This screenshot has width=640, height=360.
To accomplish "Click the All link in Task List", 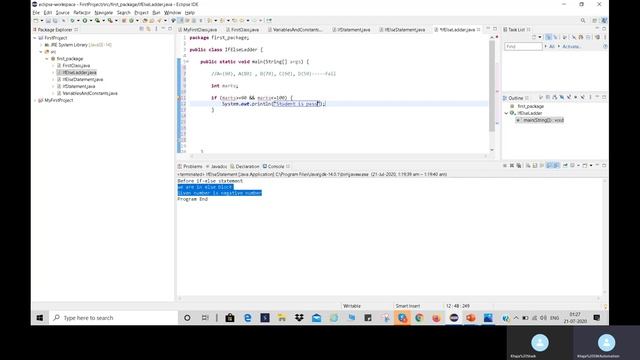I will [552, 47].
